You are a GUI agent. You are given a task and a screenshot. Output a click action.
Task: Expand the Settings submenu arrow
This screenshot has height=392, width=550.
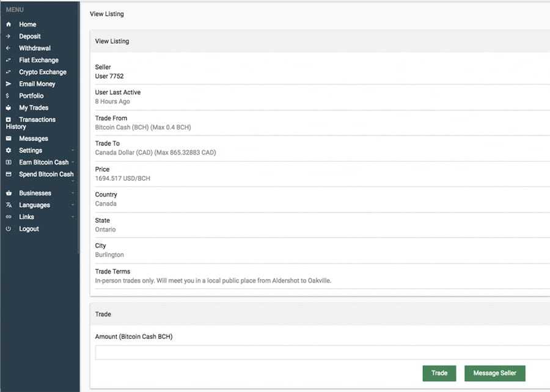73,150
